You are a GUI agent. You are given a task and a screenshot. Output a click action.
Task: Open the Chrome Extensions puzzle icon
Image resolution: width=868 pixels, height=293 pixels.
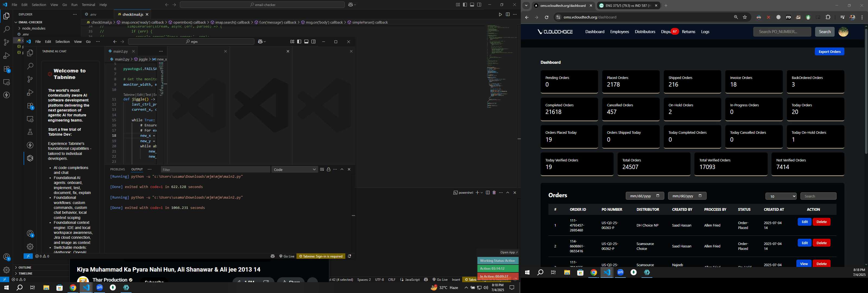(828, 17)
